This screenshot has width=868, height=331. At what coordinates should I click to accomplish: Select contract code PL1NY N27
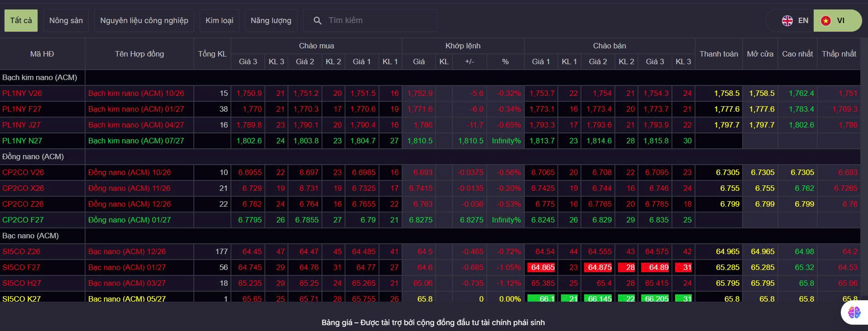(x=22, y=141)
